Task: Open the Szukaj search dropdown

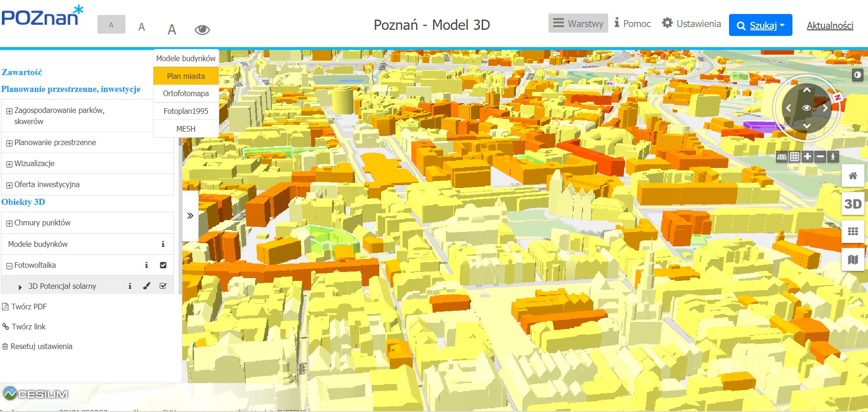Action: click(x=760, y=26)
